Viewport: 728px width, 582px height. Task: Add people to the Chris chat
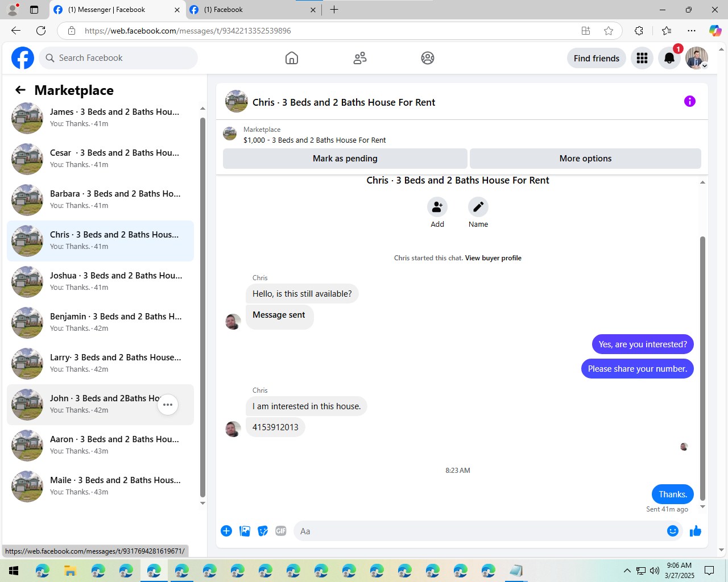437,207
